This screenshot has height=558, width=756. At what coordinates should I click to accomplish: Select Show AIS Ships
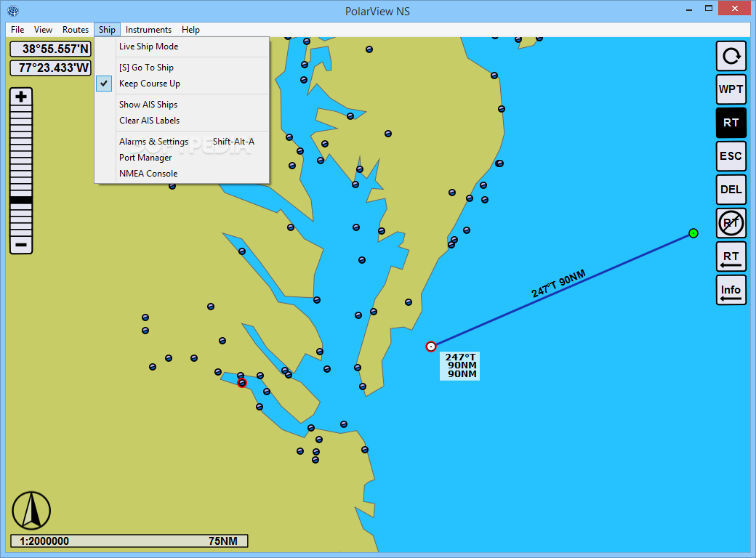[182, 105]
